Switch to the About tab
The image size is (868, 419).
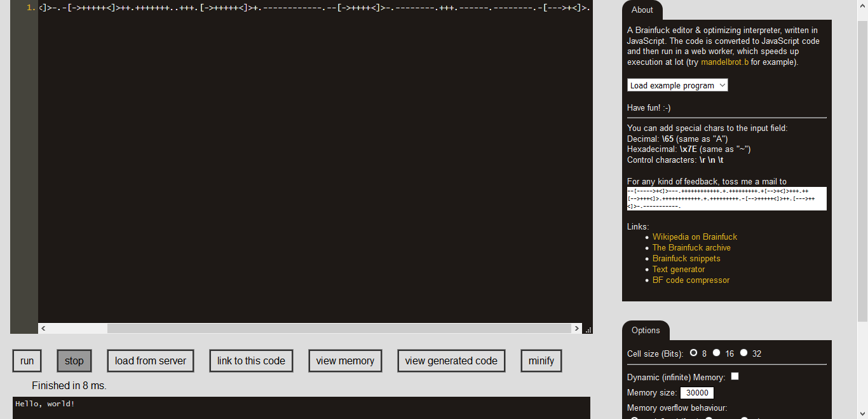642,10
